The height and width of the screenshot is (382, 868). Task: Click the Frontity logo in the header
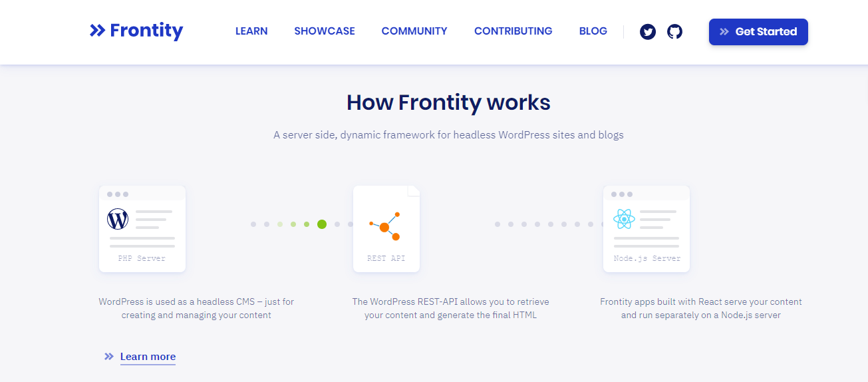136,31
